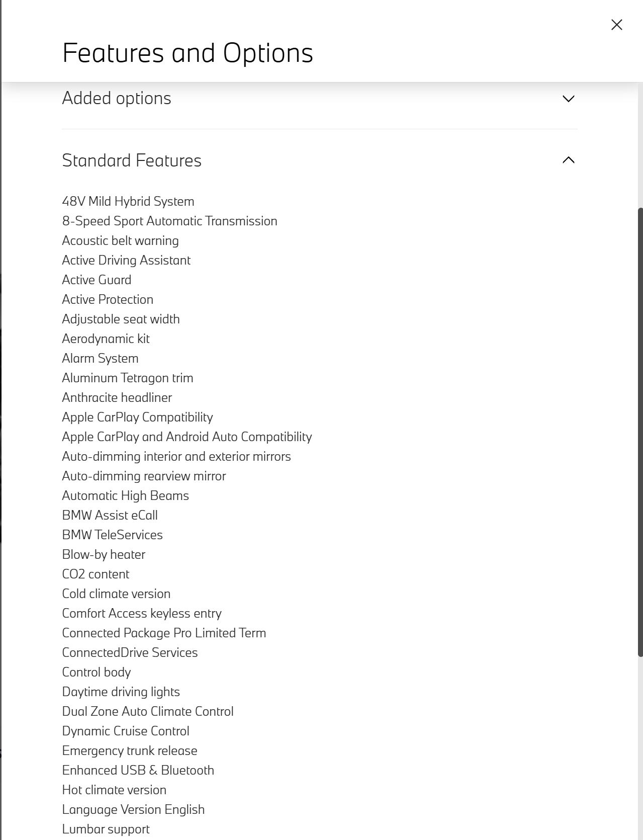Click Apple CarPlay and Android Auto Compatibility
Image resolution: width=643 pixels, height=840 pixels.
(187, 437)
